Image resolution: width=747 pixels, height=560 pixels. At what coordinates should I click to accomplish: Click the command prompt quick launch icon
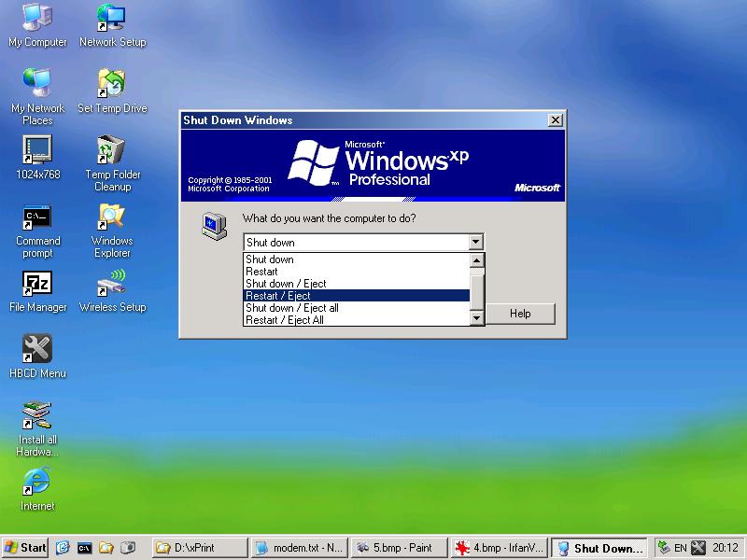(84, 548)
